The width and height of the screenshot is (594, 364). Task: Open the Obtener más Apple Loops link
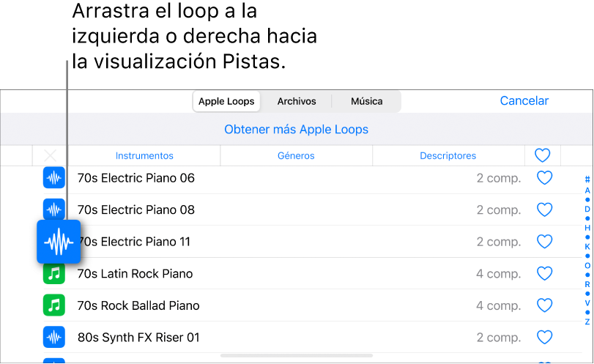(296, 130)
